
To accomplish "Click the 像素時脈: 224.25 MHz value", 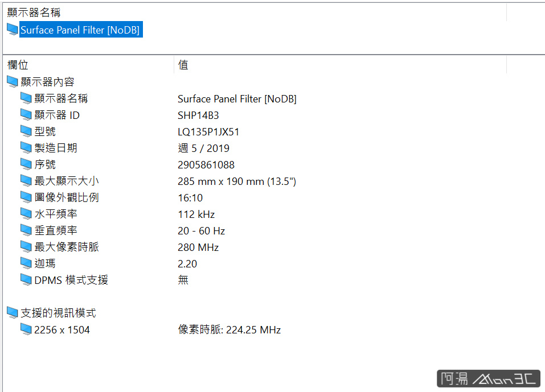I will [230, 329].
